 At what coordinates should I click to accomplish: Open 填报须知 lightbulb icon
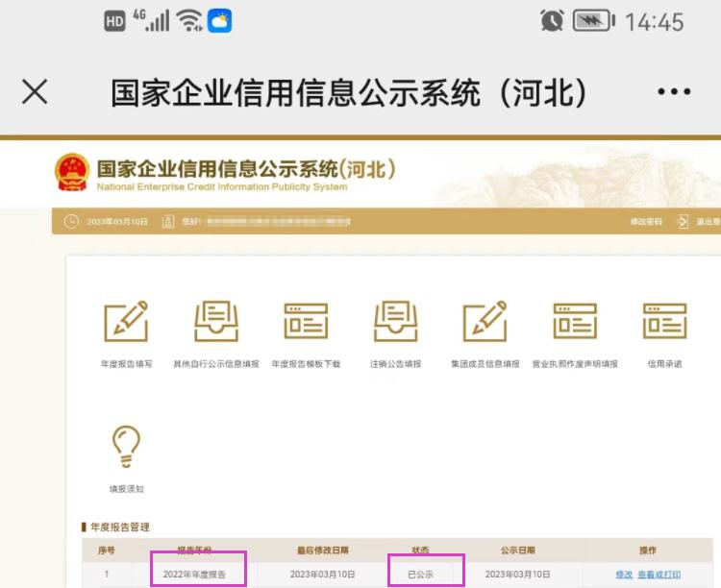[x=126, y=447]
